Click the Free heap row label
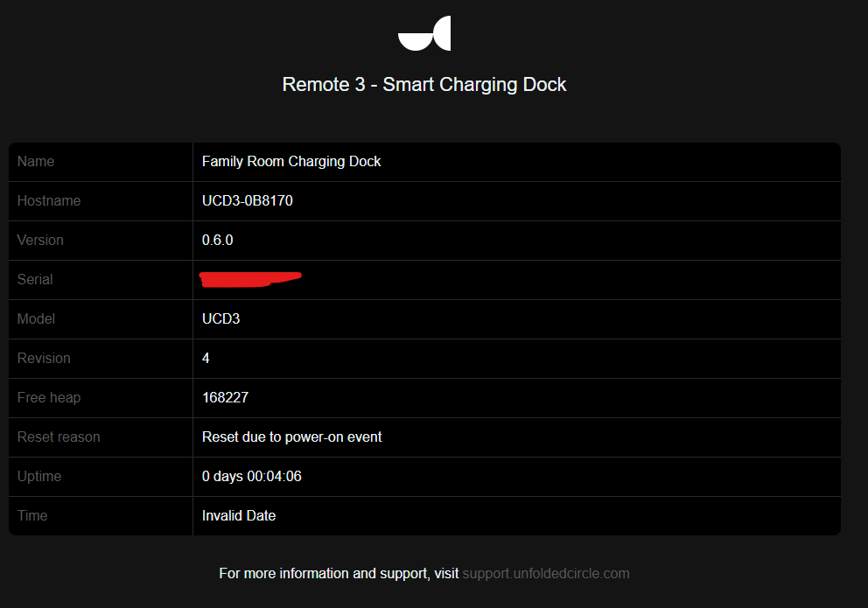Viewport: 868px width, 608px height. (x=49, y=397)
